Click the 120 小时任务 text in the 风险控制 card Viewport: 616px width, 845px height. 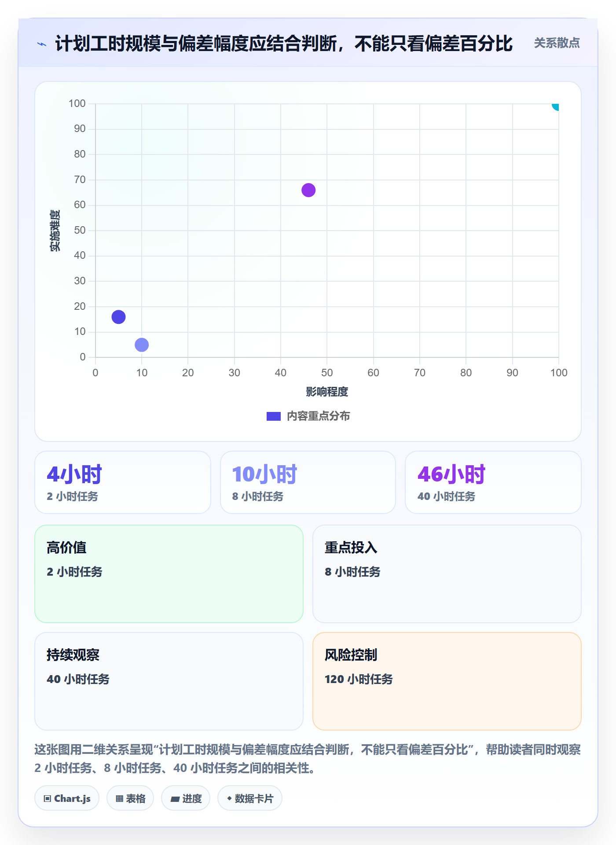(359, 679)
